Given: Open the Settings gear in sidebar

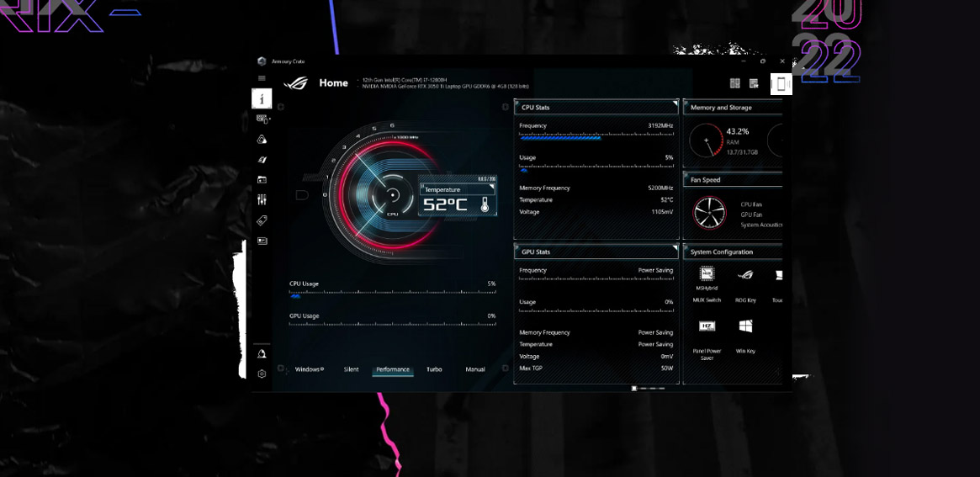Looking at the screenshot, I should 262,374.
